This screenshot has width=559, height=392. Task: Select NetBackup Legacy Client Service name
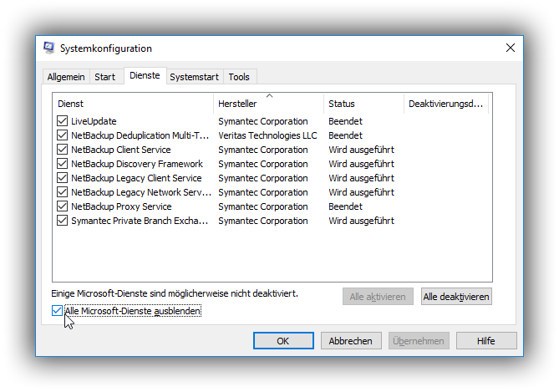coord(136,178)
